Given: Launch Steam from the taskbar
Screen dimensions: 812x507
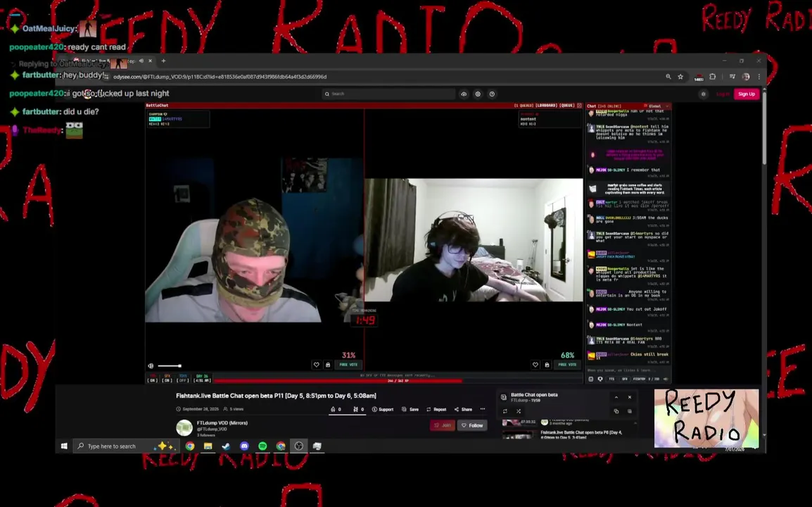Looking at the screenshot, I should click(226, 446).
